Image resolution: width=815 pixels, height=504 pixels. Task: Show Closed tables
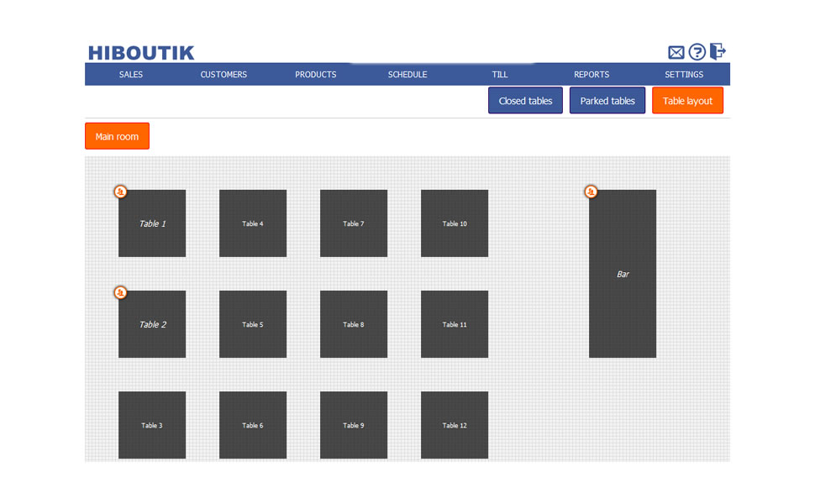[525, 101]
